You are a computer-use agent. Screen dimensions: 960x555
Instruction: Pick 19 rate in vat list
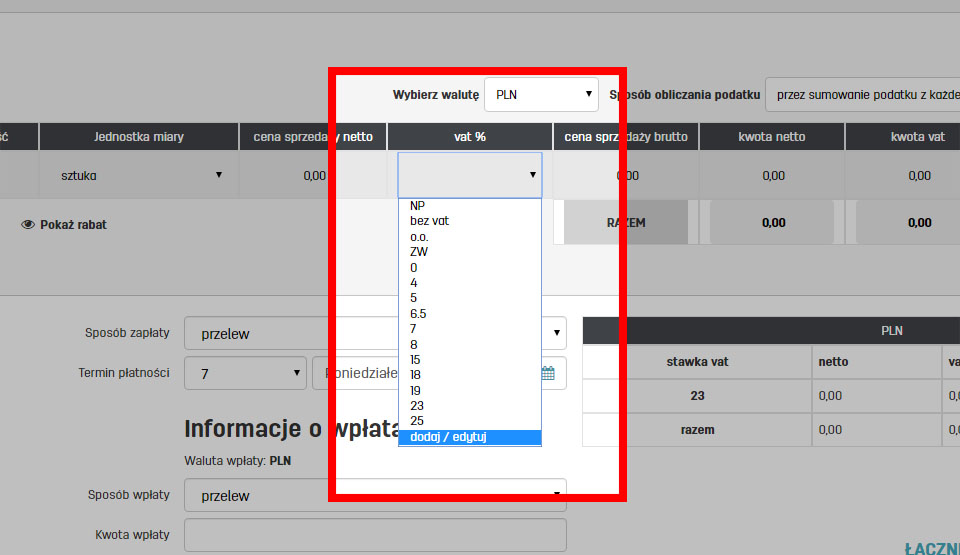[x=470, y=390]
